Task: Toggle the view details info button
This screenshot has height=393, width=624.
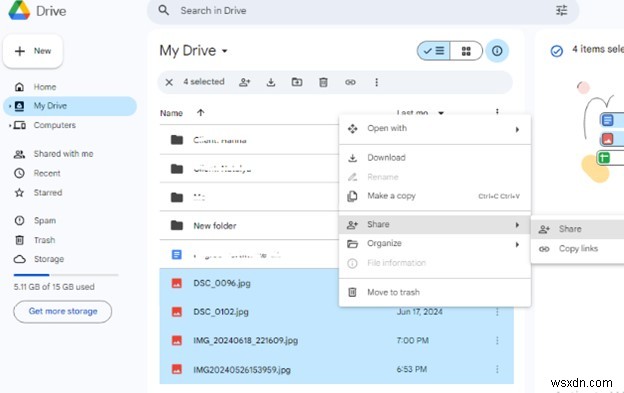Action: coord(497,51)
